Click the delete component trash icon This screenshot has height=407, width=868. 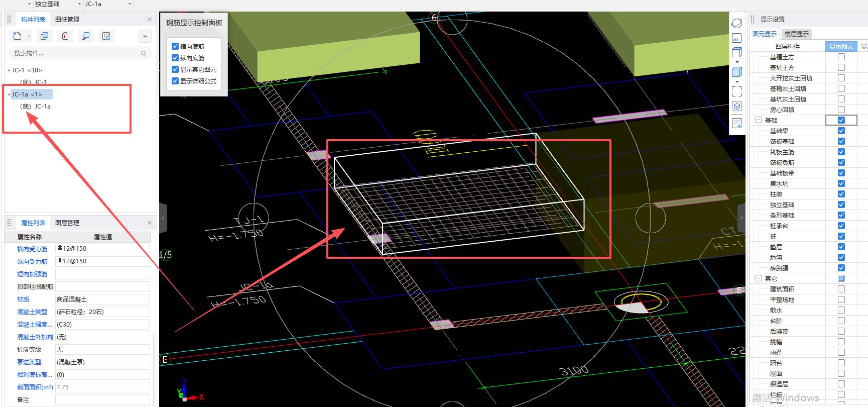(65, 36)
